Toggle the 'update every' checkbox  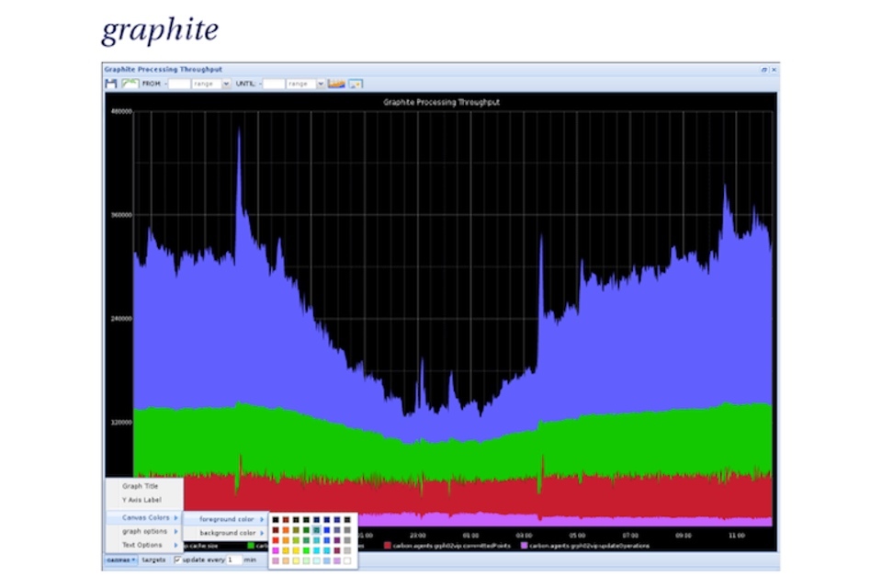point(177,560)
